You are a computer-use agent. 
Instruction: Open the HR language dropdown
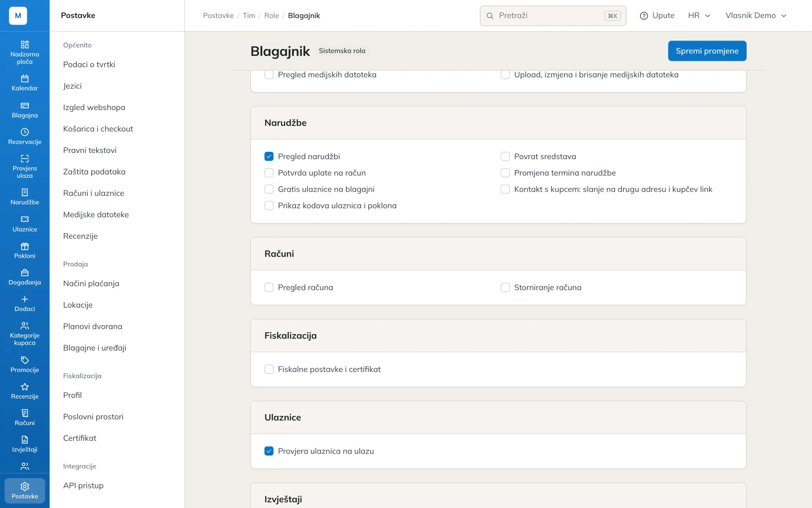(699, 16)
